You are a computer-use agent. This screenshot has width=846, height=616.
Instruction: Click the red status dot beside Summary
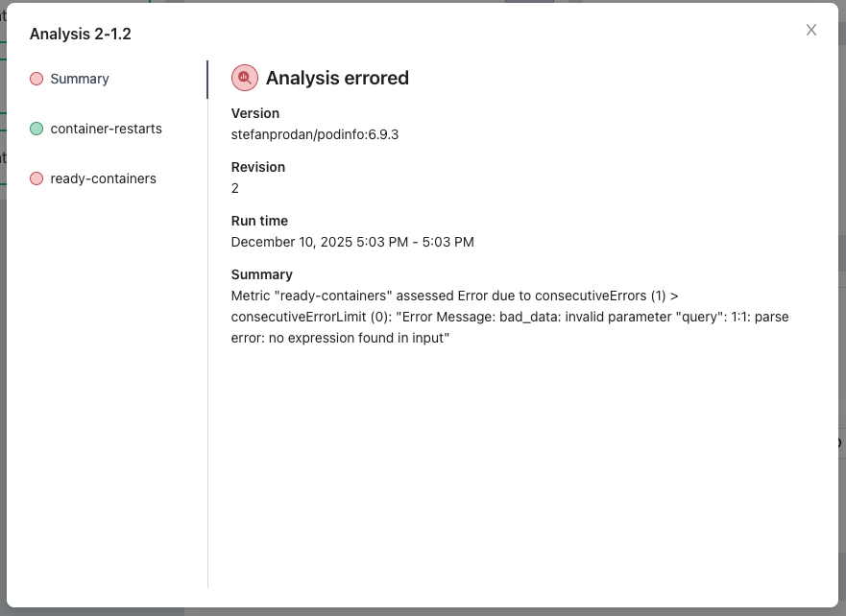point(36,79)
